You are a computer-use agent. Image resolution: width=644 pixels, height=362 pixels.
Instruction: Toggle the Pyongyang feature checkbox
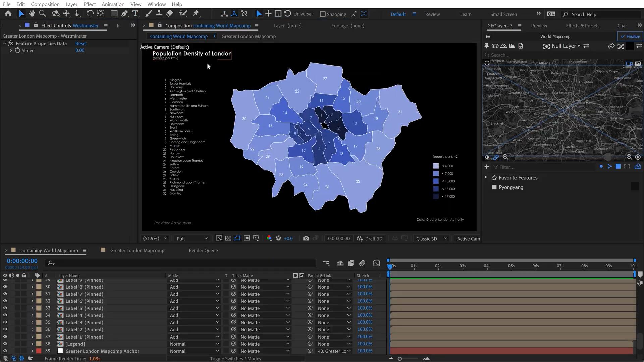pos(494,187)
